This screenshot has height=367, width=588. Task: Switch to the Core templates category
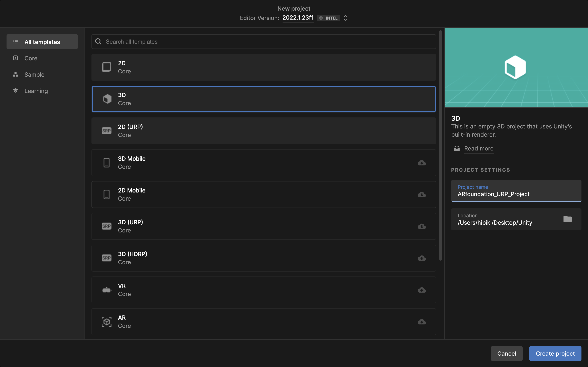pos(31,58)
